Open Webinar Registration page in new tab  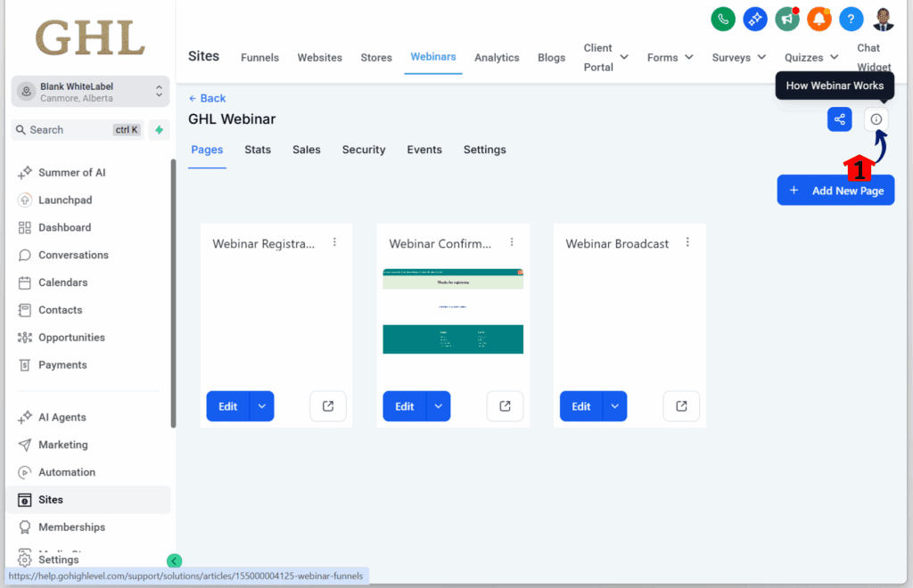coord(328,406)
